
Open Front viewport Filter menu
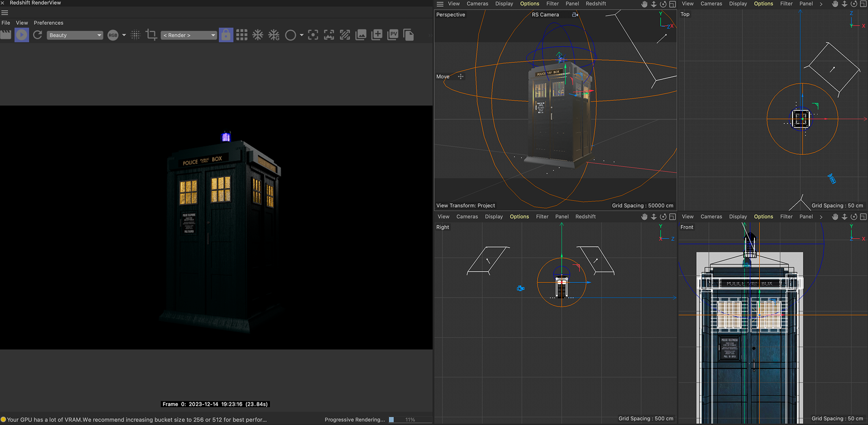[786, 217]
